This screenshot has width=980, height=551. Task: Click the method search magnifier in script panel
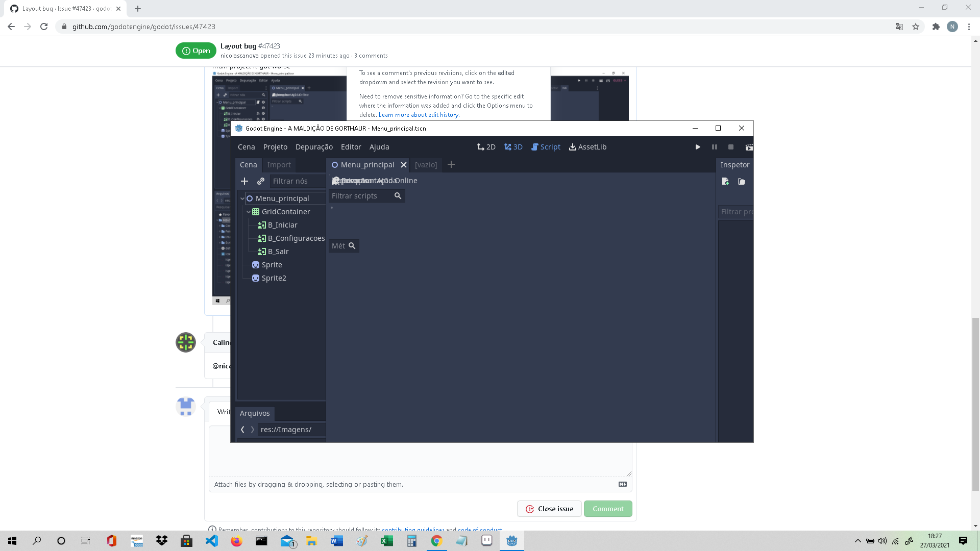point(352,245)
